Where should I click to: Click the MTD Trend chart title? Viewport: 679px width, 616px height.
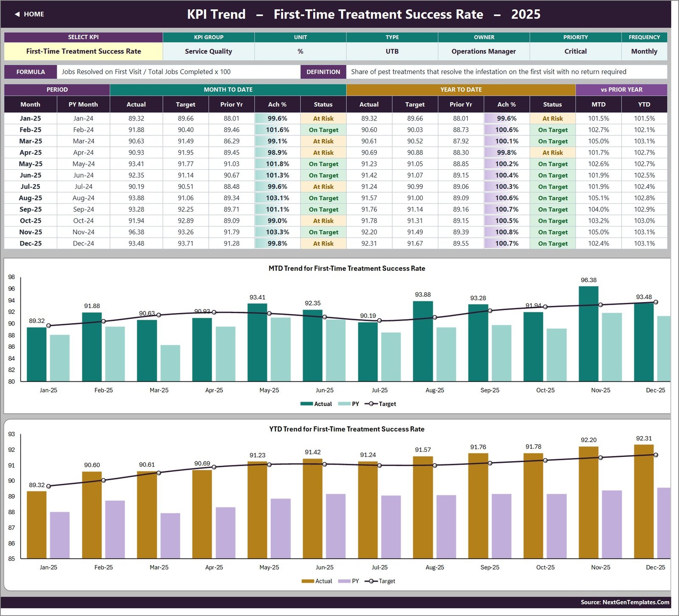[347, 269]
